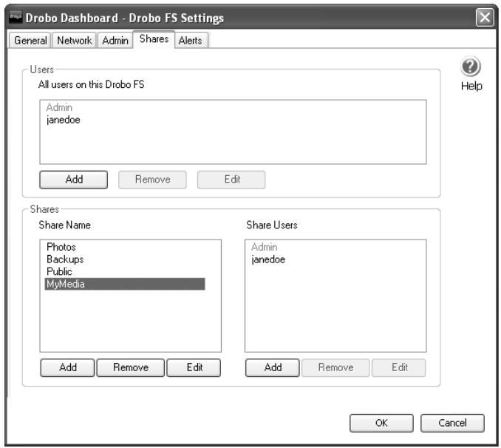Click Remove button under Users list

pyautogui.click(x=152, y=180)
